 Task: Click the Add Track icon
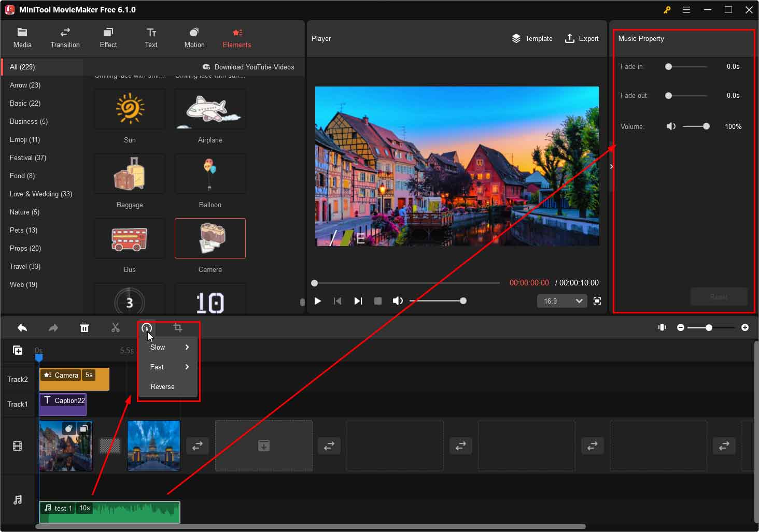tap(18, 350)
